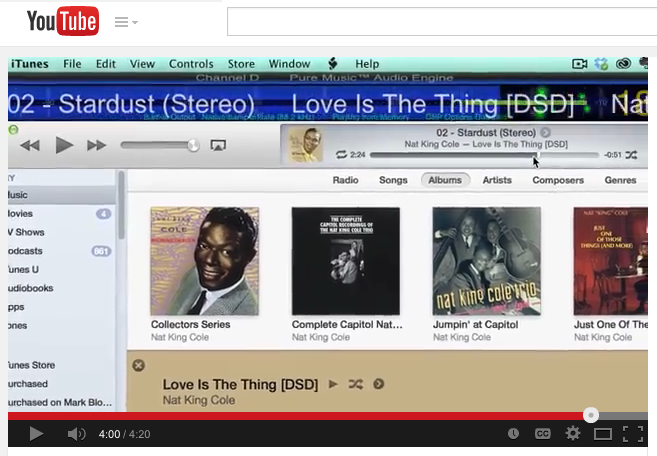657x456 pixels.
Task: Select Purchased in the sidebar
Action: [x=62, y=384]
